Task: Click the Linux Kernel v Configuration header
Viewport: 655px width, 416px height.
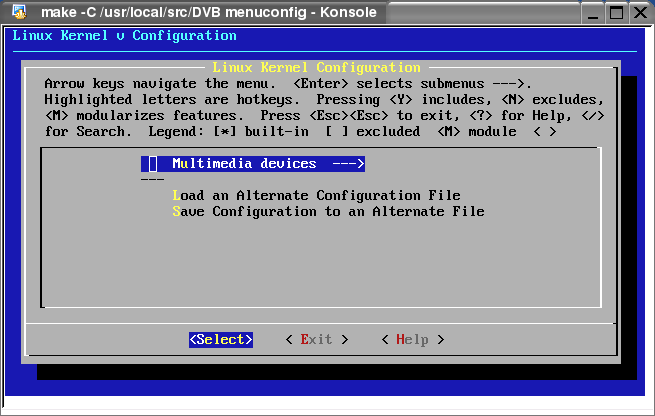Action: pyautogui.click(x=124, y=36)
